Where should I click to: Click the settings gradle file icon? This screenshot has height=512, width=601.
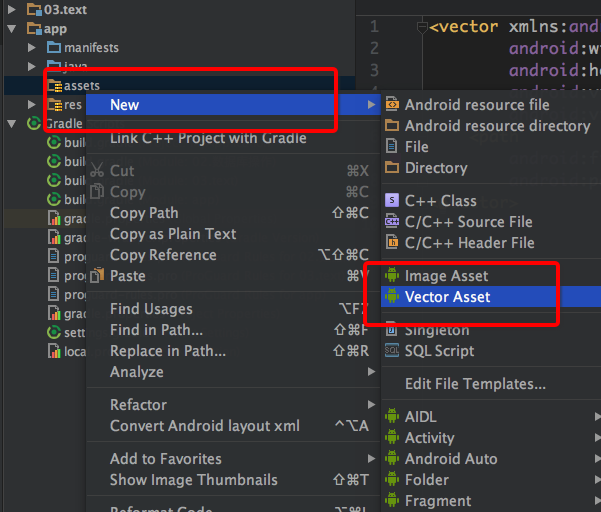point(54,332)
